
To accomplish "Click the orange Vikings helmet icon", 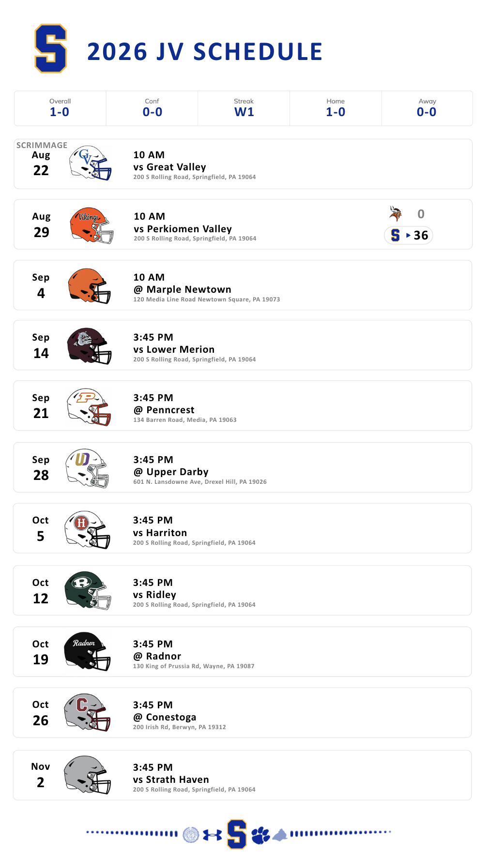I will point(91,225).
